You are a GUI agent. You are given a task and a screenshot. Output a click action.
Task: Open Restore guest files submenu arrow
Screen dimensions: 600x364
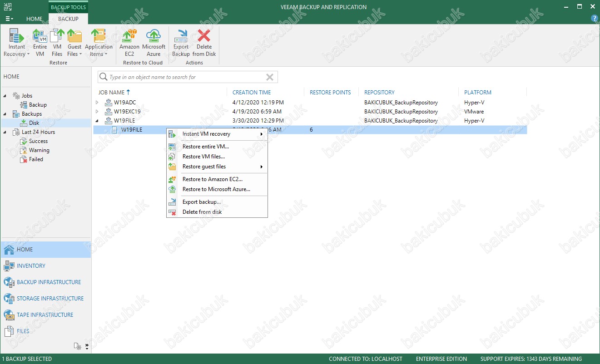point(262,167)
